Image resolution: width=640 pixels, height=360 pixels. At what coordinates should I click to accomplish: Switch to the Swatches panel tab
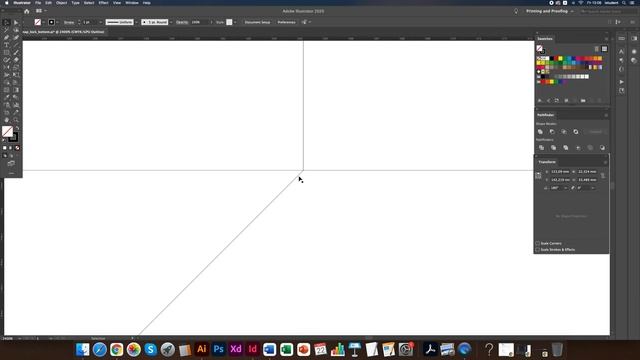545,39
